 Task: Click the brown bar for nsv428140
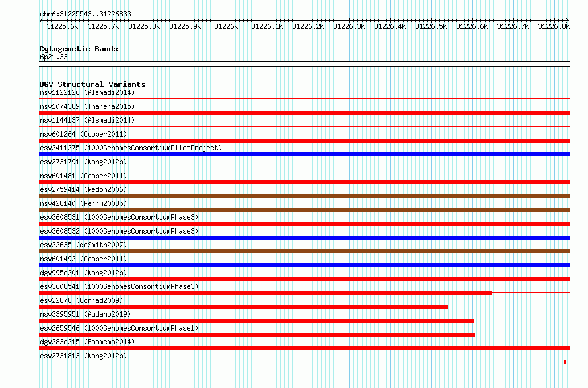coord(304,210)
